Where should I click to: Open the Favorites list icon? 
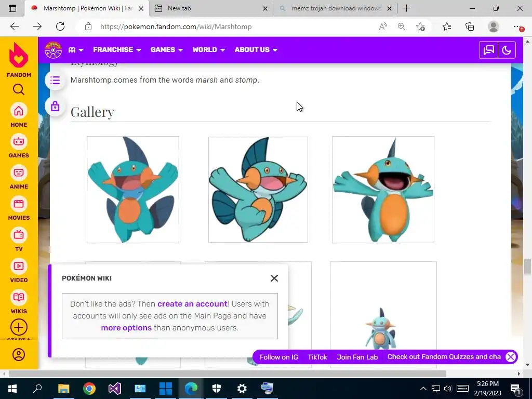tap(447, 26)
